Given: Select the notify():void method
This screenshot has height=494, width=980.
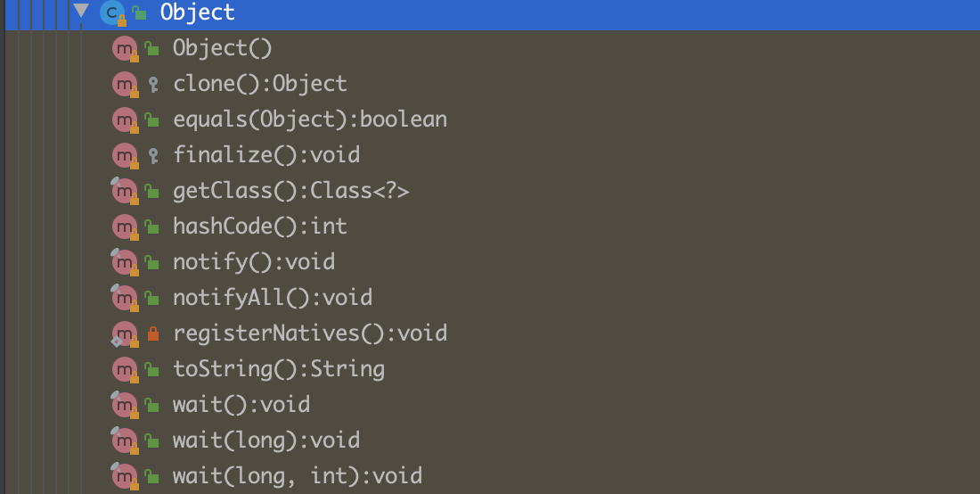Looking at the screenshot, I should (254, 262).
